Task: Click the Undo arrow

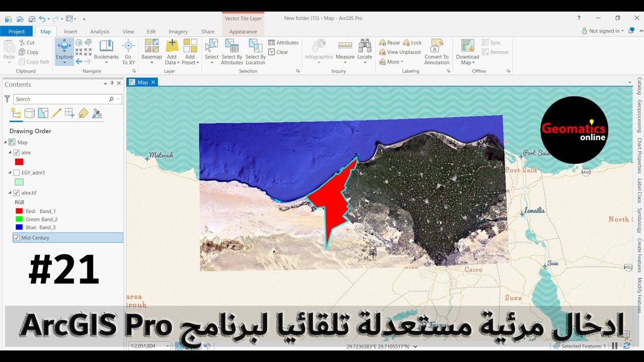Action: coord(43,19)
